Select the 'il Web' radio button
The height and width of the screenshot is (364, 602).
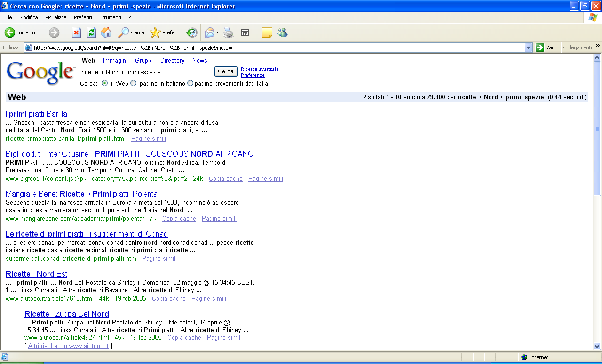pyautogui.click(x=105, y=83)
